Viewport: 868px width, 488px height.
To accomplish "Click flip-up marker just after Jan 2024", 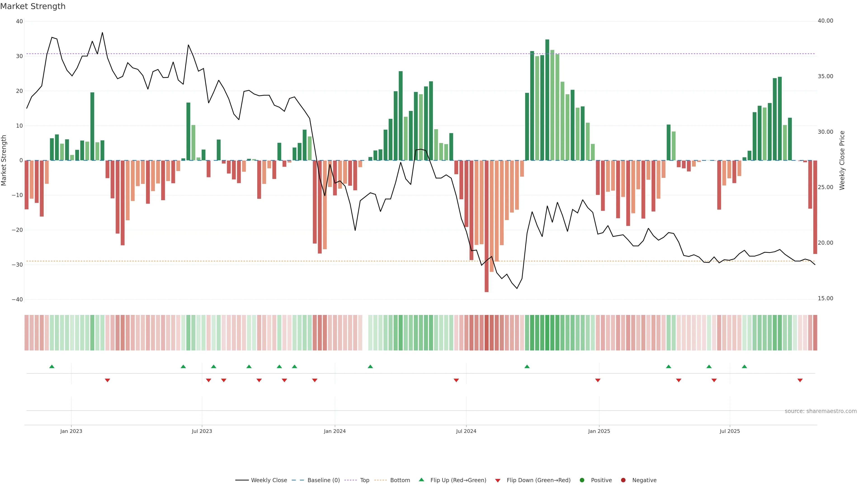I will coord(370,366).
